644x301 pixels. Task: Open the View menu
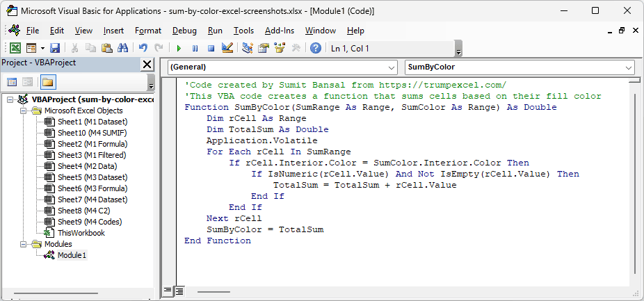[x=83, y=31]
